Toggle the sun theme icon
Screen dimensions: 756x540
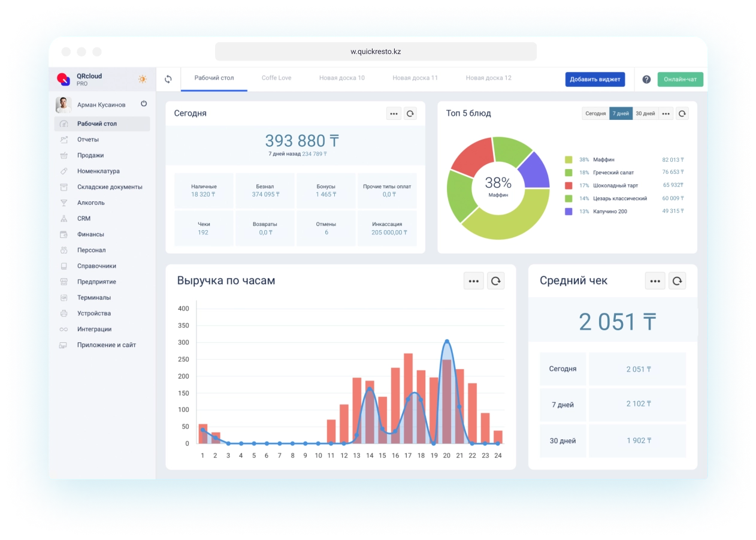[x=143, y=79]
